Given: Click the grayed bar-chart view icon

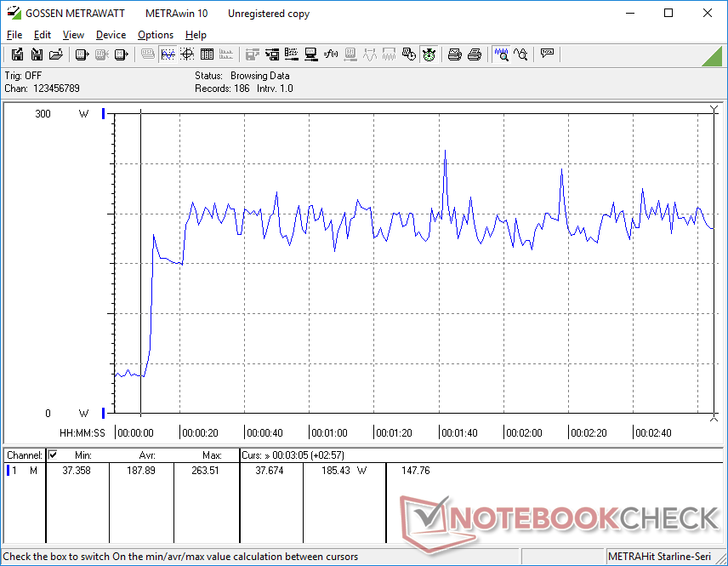Looking at the screenshot, I should coord(226,54).
